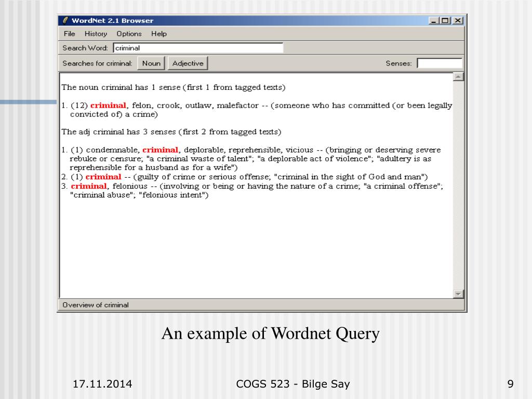Viewport: 532px width, 399px height.
Task: Click 'Overview of criminal' status bar text
Action: (x=96, y=305)
